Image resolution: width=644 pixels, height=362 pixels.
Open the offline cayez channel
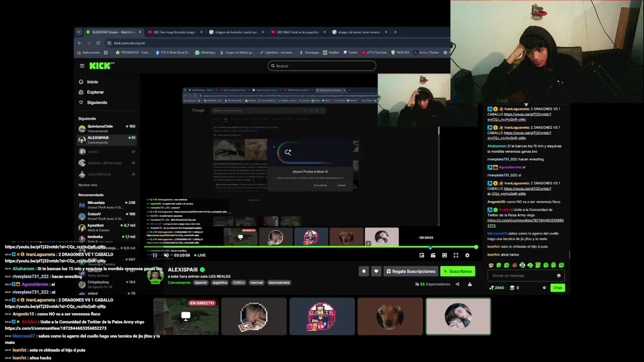pos(107,151)
